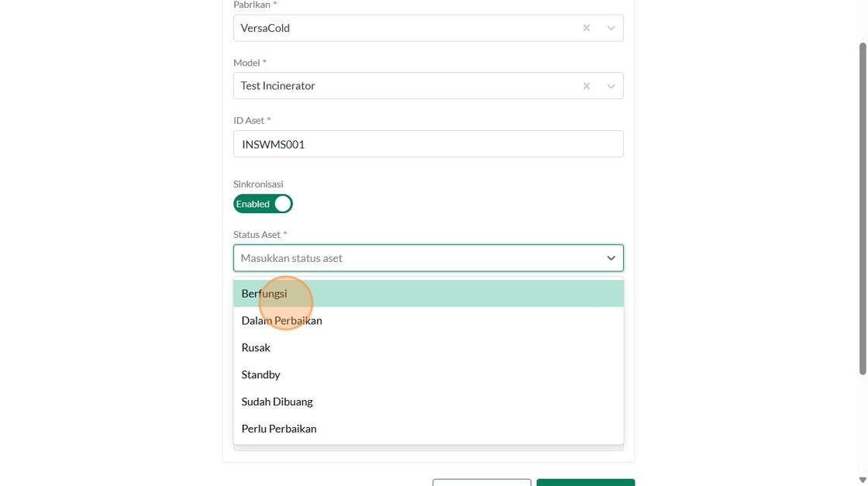Click the Masukkan status aset search box
Image resolution: width=868 pixels, height=486 pixels.
411,258
